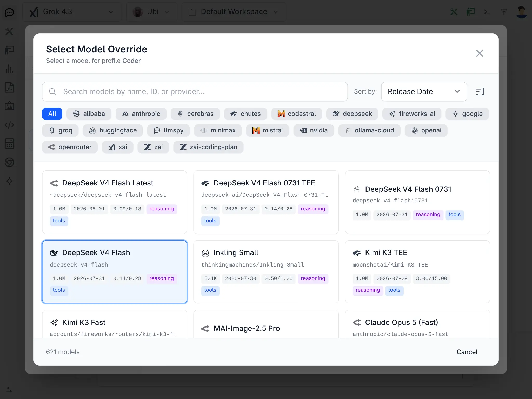Screen dimensions: 532x399
Task: Click the presentation board icon in the top bar
Action: click(470, 12)
